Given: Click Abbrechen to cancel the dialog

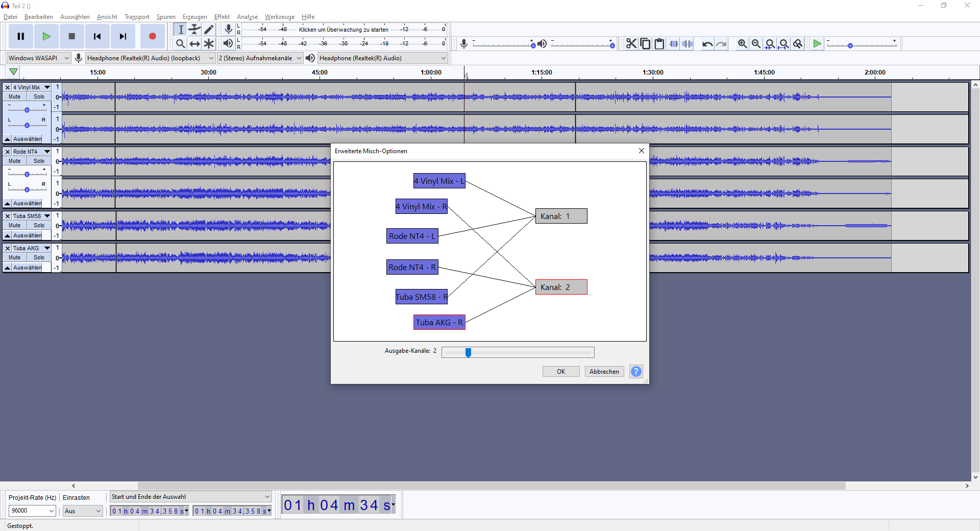Looking at the screenshot, I should point(604,372).
